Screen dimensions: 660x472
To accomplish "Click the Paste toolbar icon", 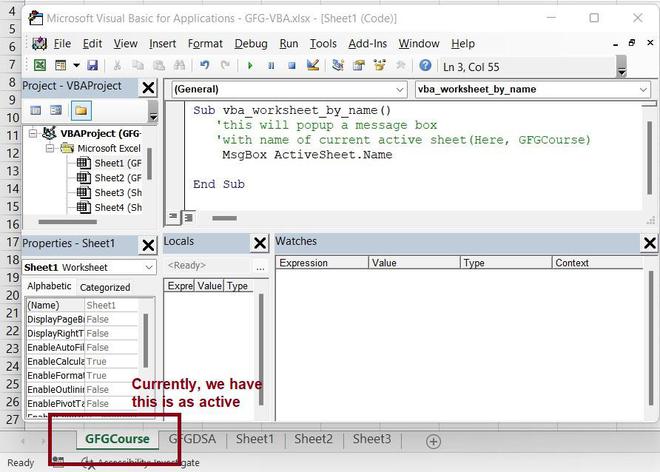I will pos(159,65).
